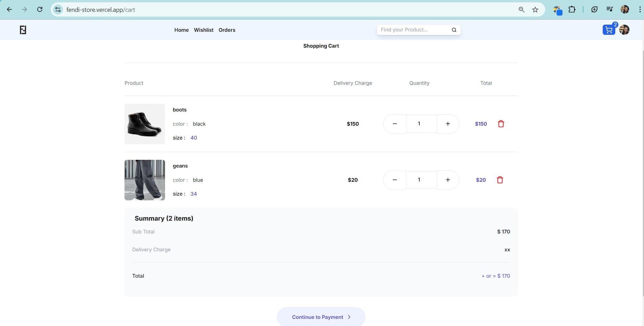Open the Wishlist page
The image size is (644, 326).
204,30
